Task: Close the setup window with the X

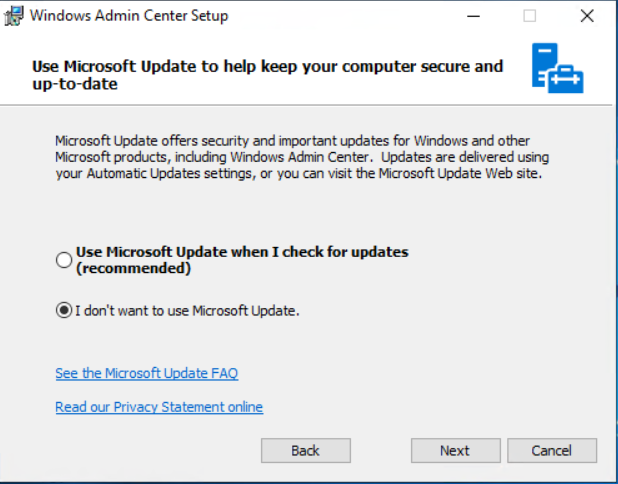Action: (587, 16)
